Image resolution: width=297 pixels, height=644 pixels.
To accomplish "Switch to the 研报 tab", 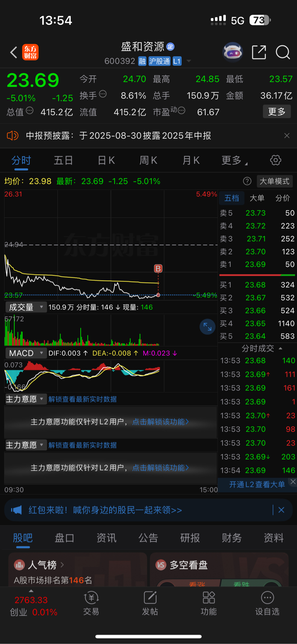I will [x=190, y=538].
